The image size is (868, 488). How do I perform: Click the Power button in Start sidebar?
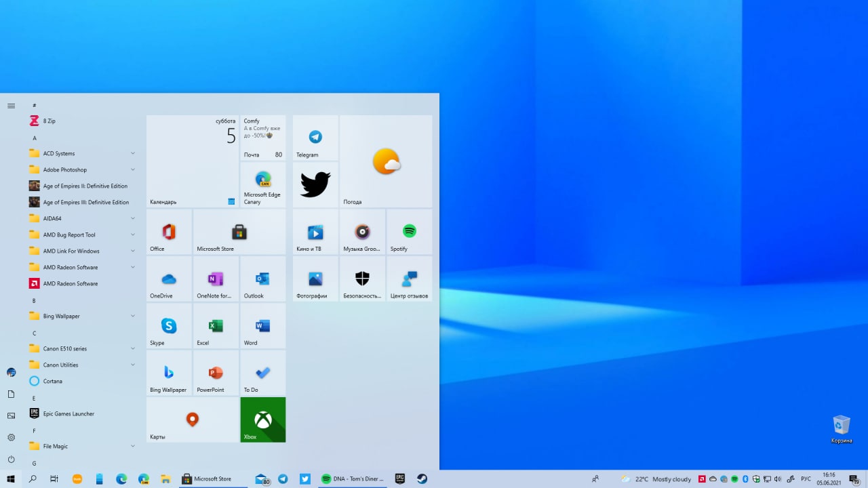[11, 459]
